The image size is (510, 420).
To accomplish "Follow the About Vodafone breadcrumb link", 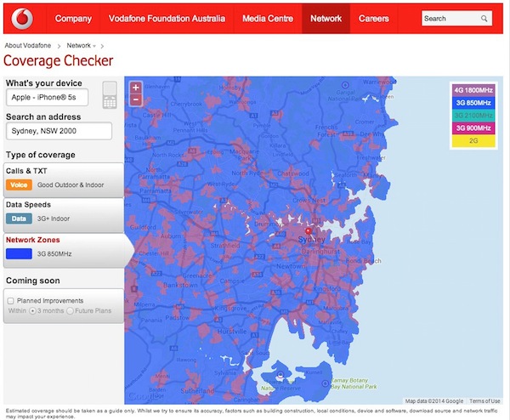I will pos(28,46).
